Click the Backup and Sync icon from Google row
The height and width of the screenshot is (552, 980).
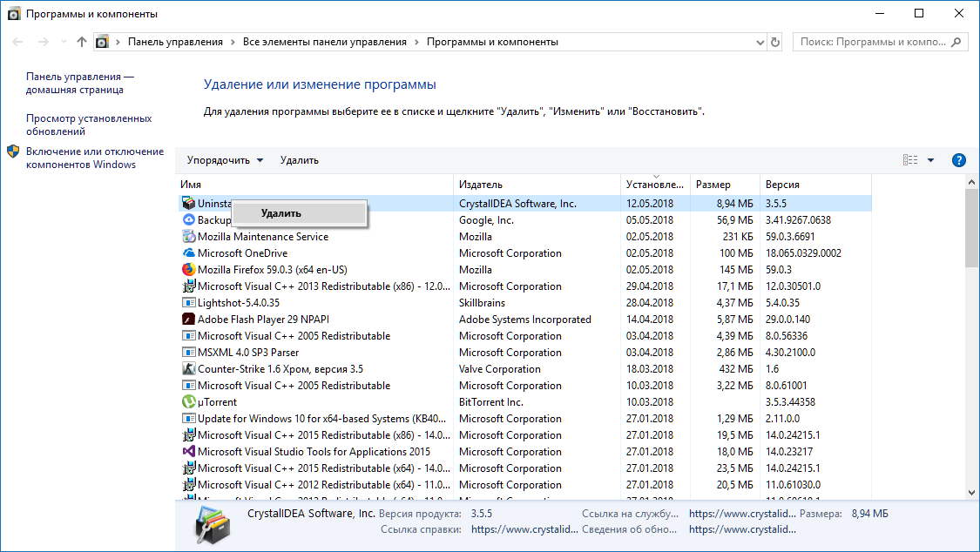click(189, 219)
